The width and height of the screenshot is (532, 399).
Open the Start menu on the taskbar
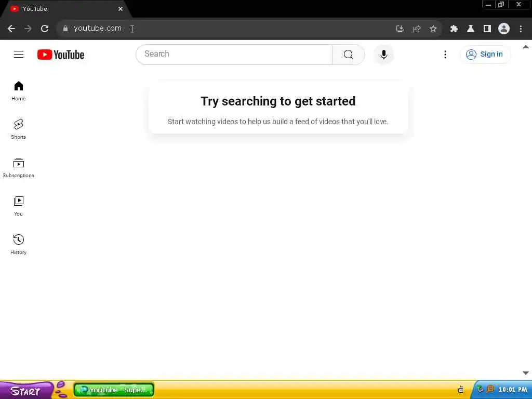pos(26,391)
